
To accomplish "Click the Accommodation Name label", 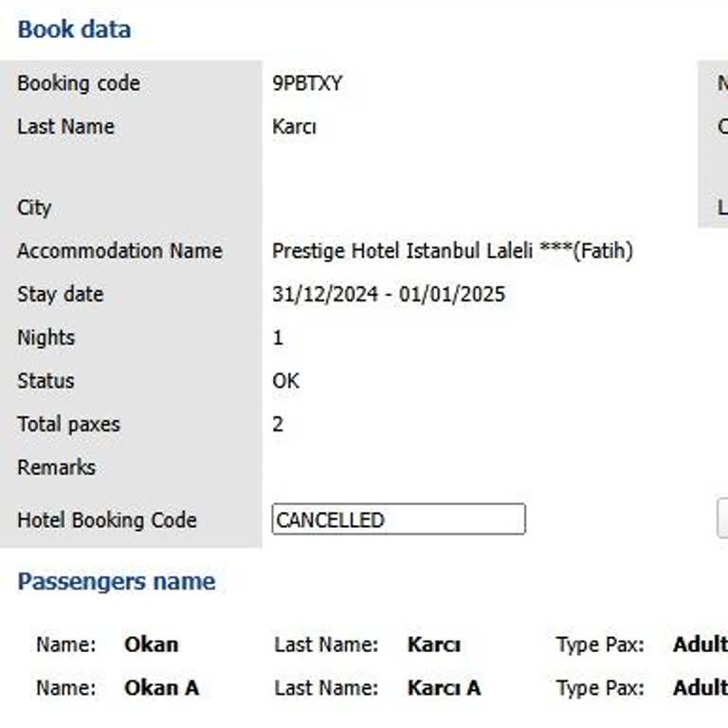I will pyautogui.click(x=119, y=251).
